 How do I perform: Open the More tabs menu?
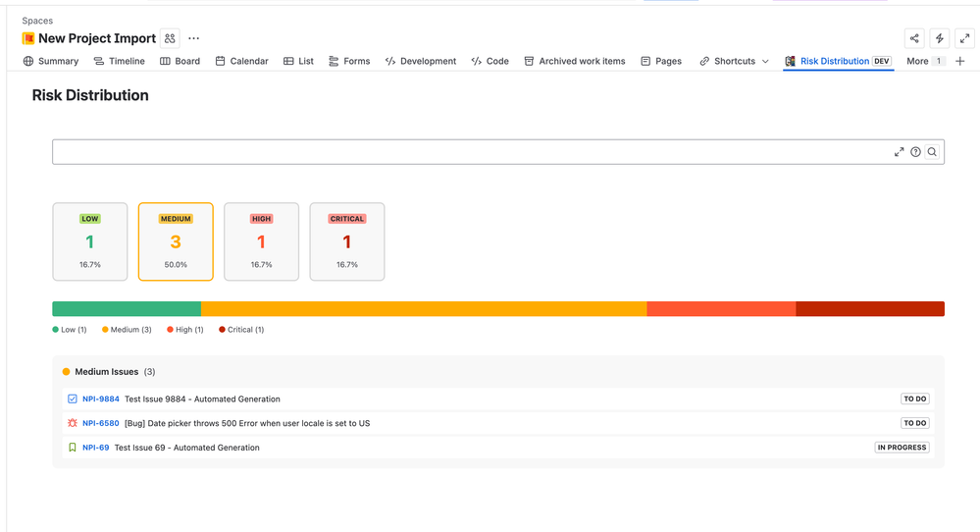pyautogui.click(x=926, y=61)
